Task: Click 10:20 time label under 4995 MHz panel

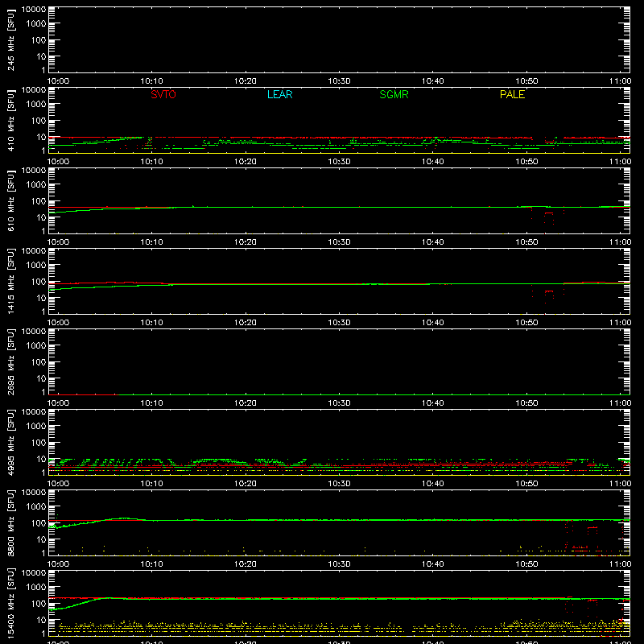Action: (246, 484)
